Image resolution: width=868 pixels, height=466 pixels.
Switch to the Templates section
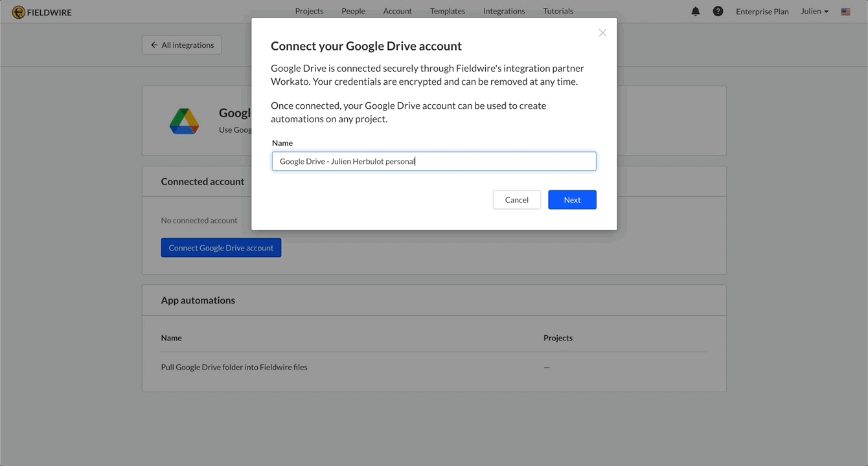447,11
